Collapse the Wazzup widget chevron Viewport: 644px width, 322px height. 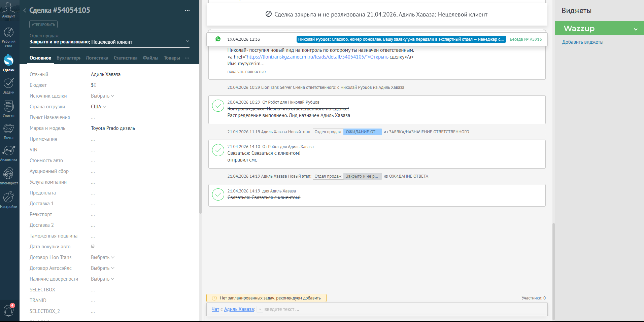click(x=636, y=29)
